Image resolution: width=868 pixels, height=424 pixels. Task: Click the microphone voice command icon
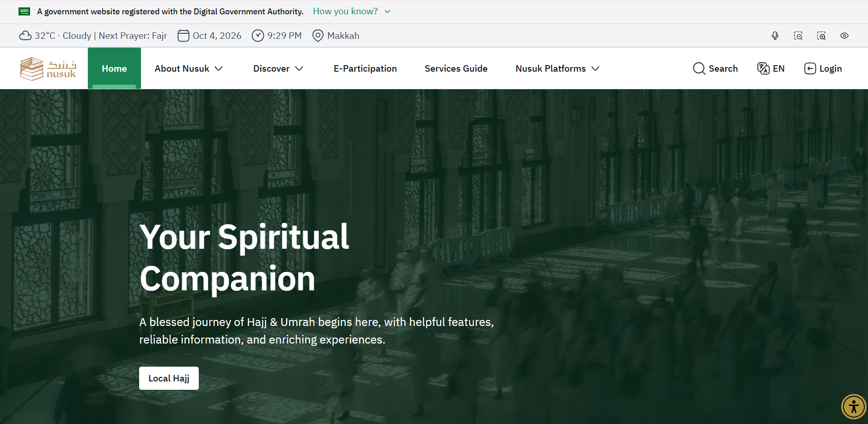775,36
